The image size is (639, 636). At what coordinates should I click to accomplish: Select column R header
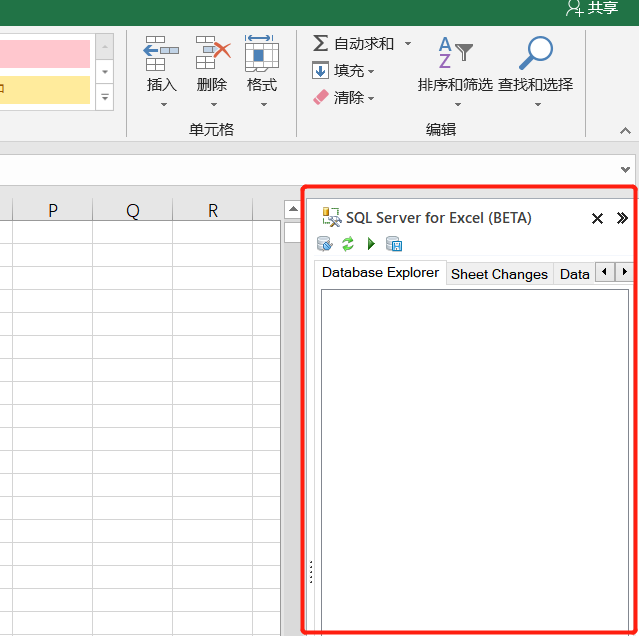pos(212,210)
